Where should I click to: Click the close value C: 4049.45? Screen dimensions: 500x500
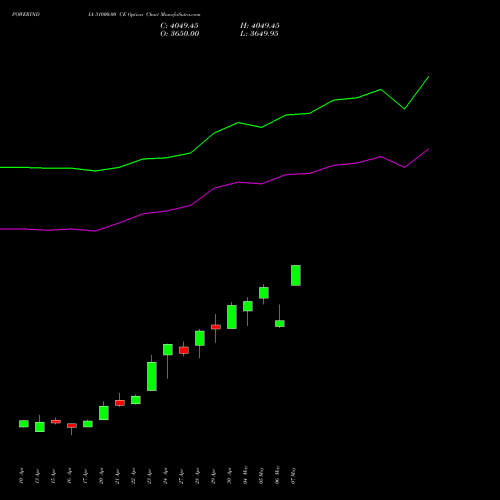(x=179, y=26)
